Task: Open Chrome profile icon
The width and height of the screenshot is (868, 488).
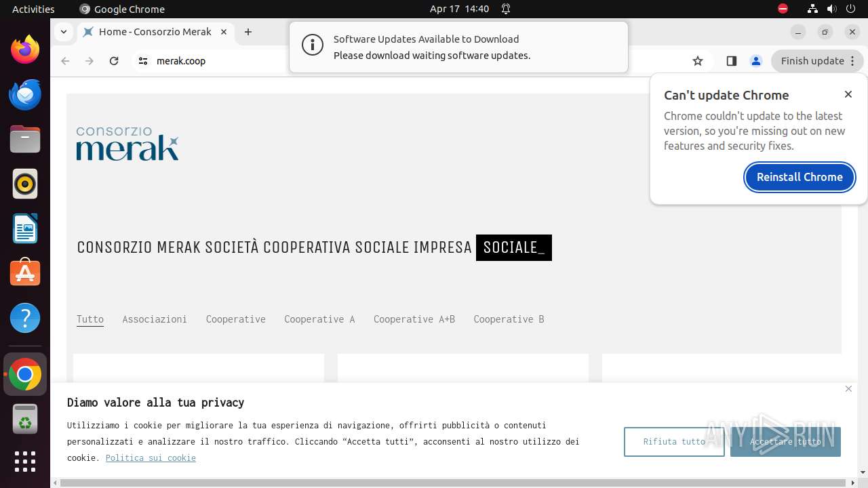Action: click(756, 61)
